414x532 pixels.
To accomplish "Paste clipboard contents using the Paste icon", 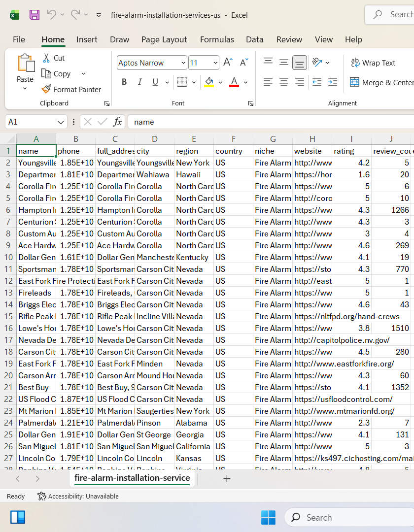I will 26,63.
